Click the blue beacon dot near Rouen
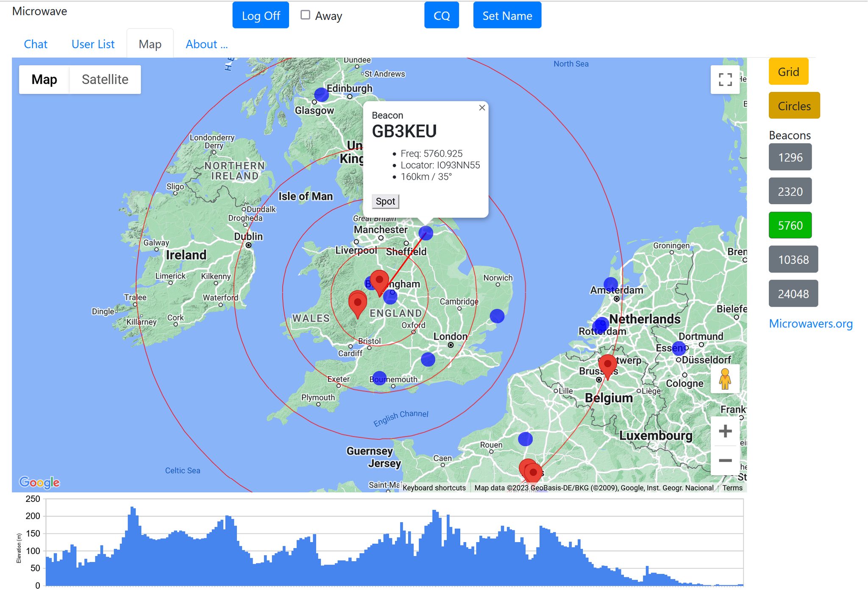868x601 pixels. click(525, 439)
